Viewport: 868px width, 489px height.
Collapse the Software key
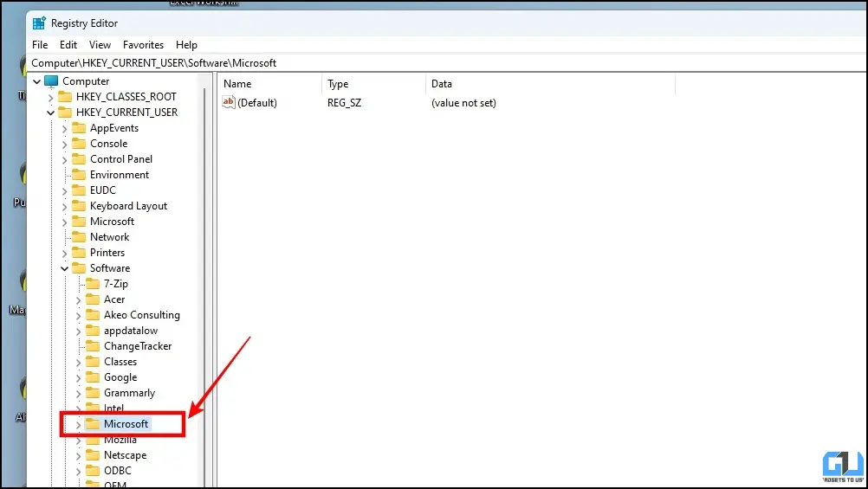coord(64,268)
